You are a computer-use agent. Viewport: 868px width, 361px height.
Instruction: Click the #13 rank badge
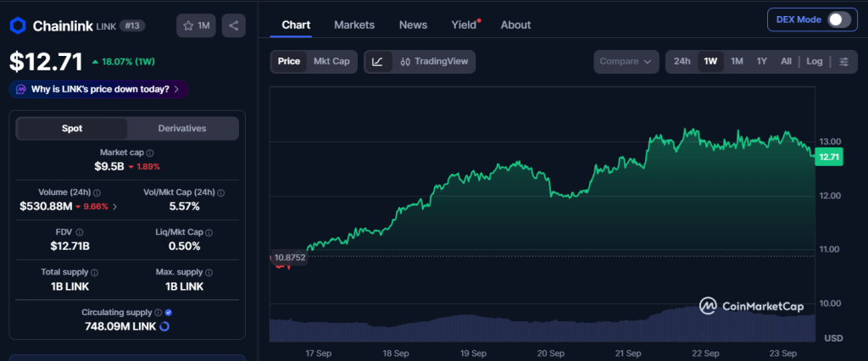point(132,25)
